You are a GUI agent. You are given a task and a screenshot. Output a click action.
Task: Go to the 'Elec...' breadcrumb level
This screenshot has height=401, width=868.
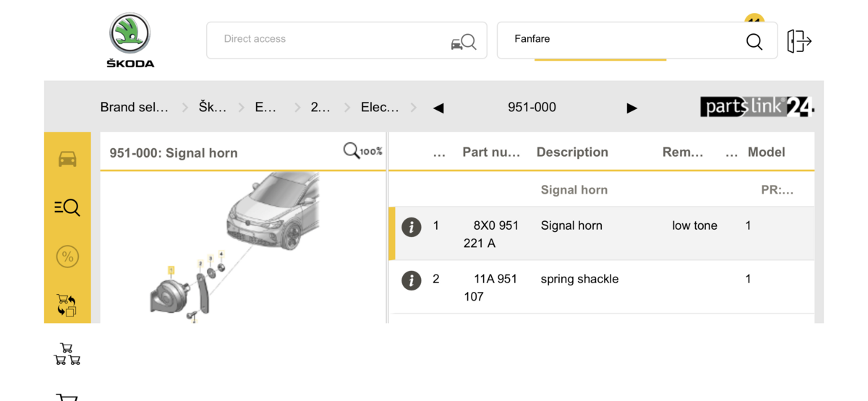[380, 108]
